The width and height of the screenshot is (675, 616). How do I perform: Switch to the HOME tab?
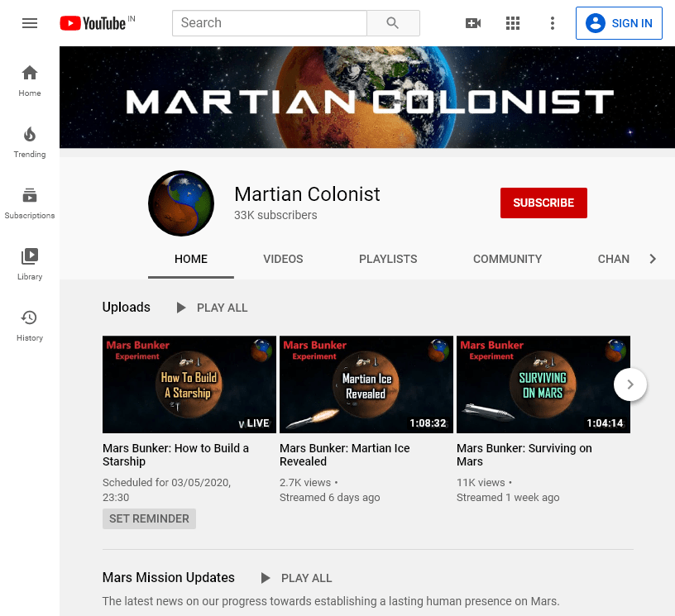191,259
